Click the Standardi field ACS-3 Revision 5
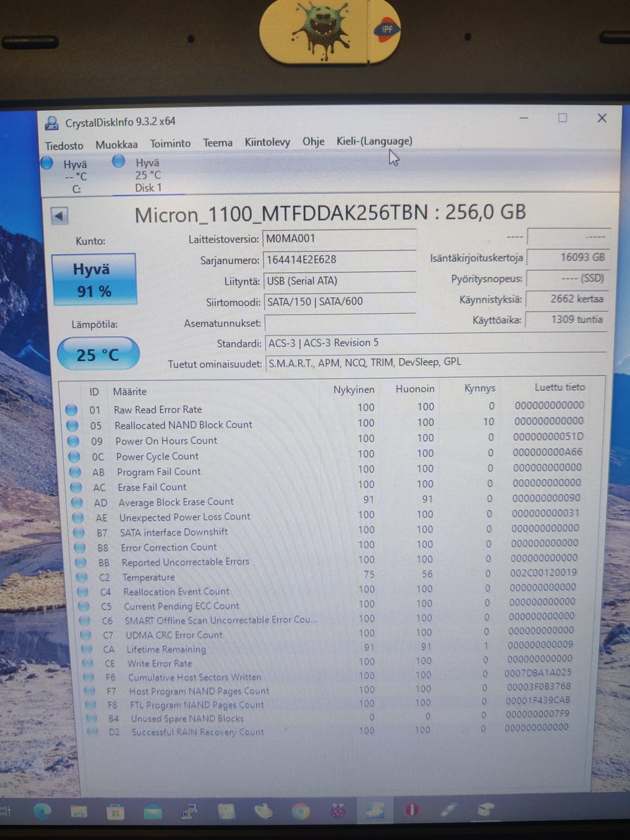This screenshot has width=630, height=840. coord(436,343)
